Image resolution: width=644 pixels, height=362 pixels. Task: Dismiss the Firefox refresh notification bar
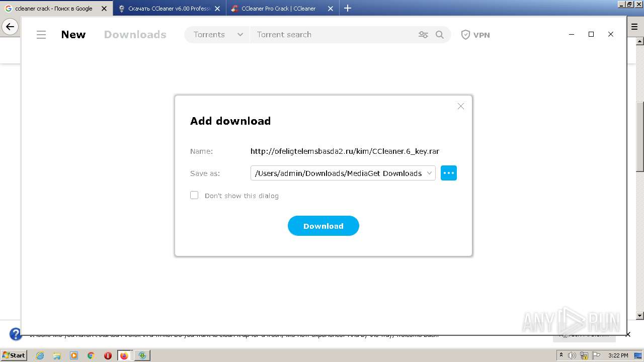click(628, 334)
